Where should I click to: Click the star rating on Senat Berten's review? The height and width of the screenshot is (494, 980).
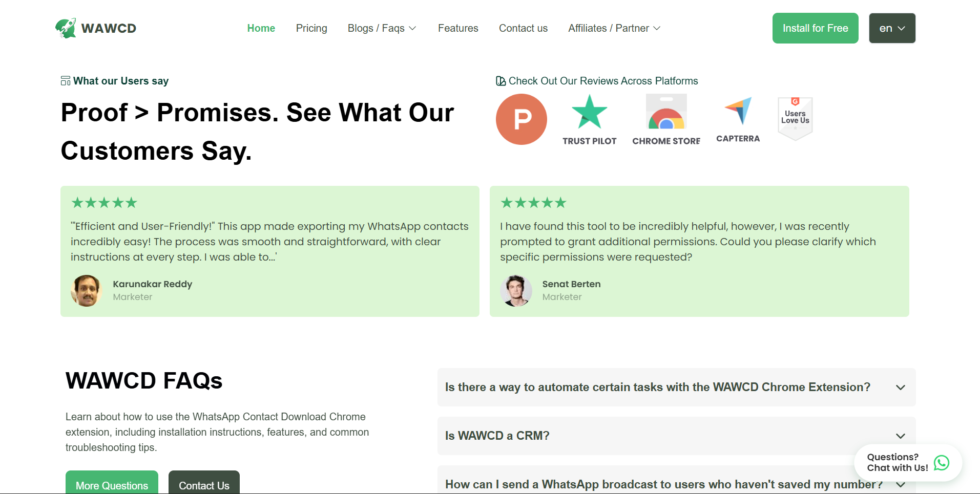click(534, 203)
